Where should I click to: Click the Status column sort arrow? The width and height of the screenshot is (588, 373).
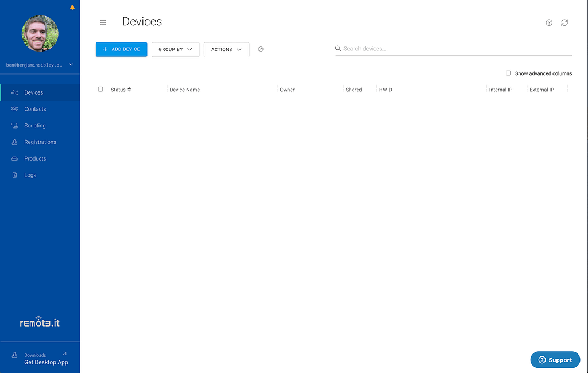pos(129,90)
